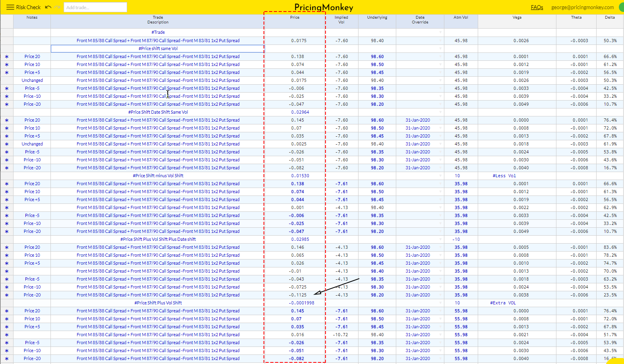
Task: Select the price cell showing 0.01530
Action: (295, 176)
